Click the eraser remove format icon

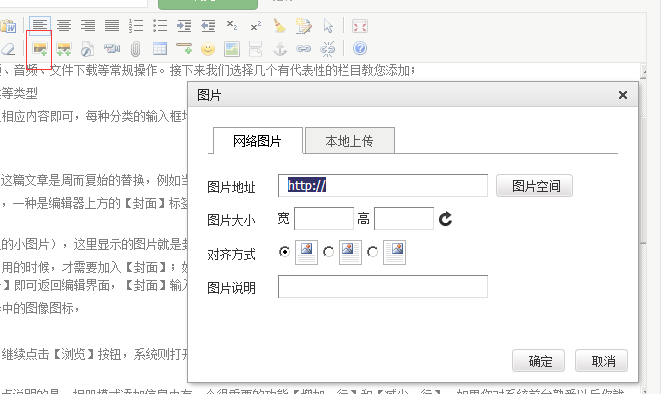click(8, 49)
